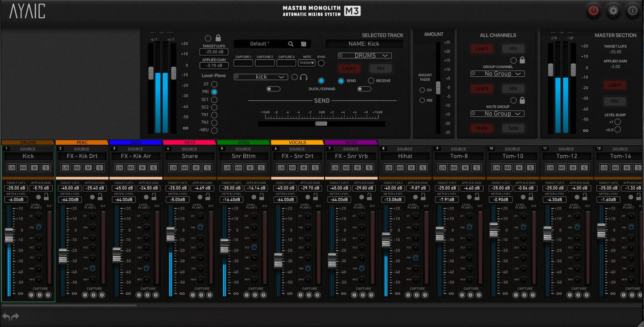This screenshot has width=644, height=327.
Task: Set the SEND amount slider to center
Action: click(322, 123)
